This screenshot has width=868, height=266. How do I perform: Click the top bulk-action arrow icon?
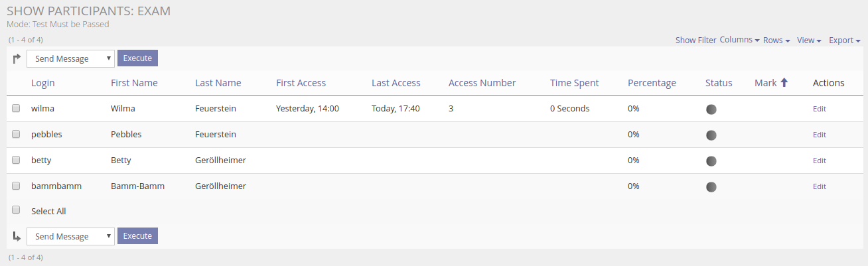click(x=17, y=59)
